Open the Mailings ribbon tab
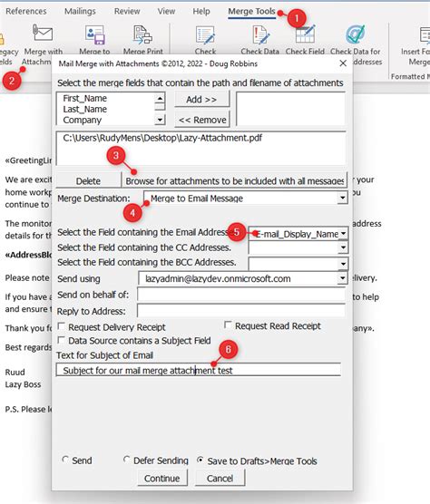 (80, 11)
